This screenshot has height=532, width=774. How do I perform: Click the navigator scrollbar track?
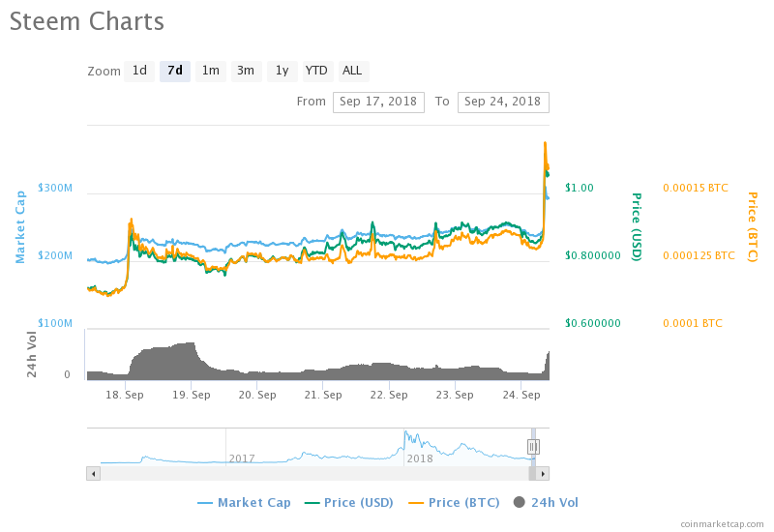[313, 474]
